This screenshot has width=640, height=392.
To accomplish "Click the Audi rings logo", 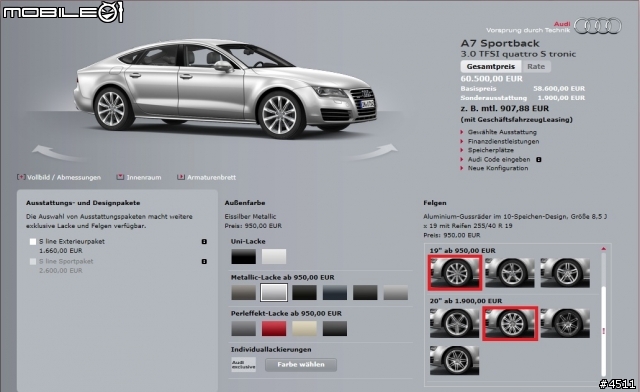I will tap(598, 26).
